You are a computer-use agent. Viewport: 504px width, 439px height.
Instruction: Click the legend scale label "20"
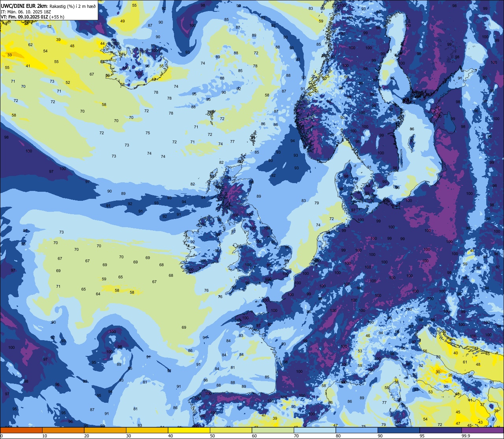tap(87, 436)
